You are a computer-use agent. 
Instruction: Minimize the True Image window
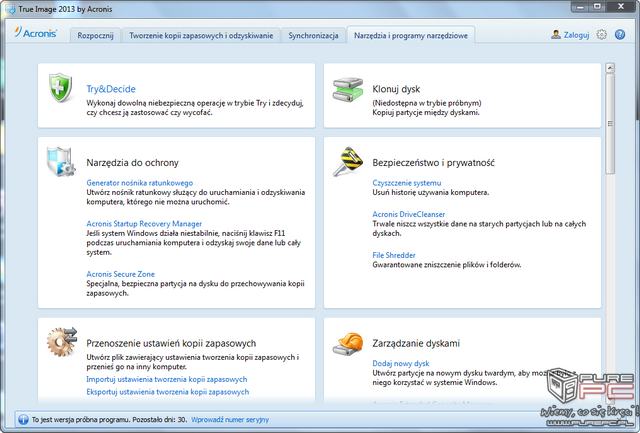[x=580, y=7]
